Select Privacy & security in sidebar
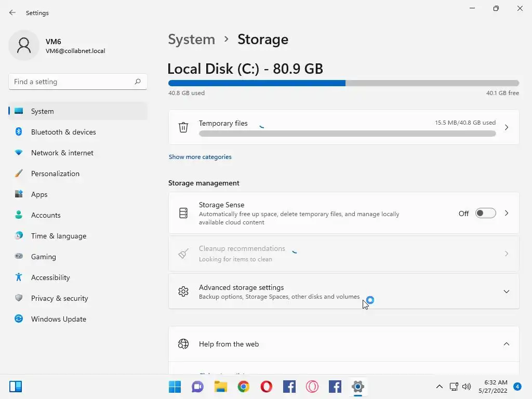Viewport: 532px width, 399px height. [59, 298]
